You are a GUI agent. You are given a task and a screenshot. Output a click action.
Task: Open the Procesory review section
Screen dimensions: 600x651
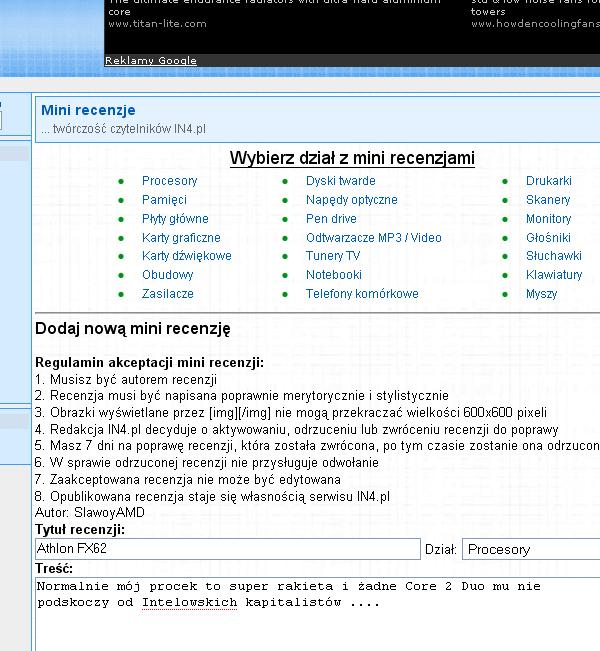coord(169,181)
